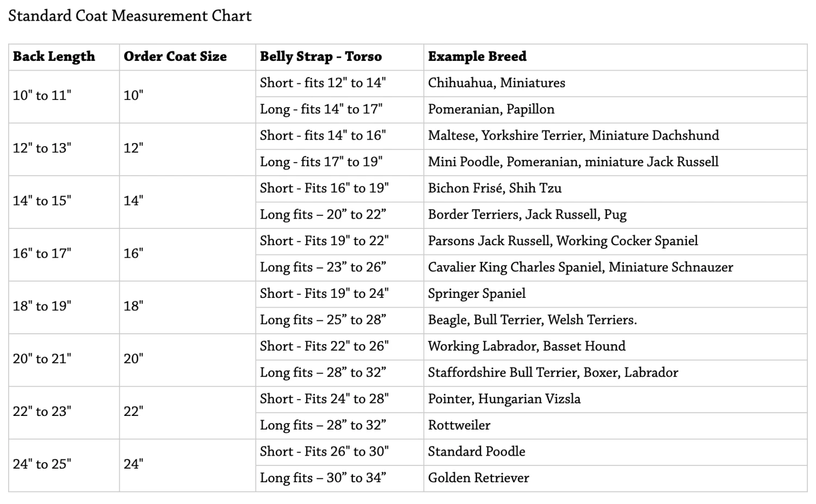Click the "Standard Coat Measurement Chart" title
This screenshot has width=816, height=504.
coord(129,16)
